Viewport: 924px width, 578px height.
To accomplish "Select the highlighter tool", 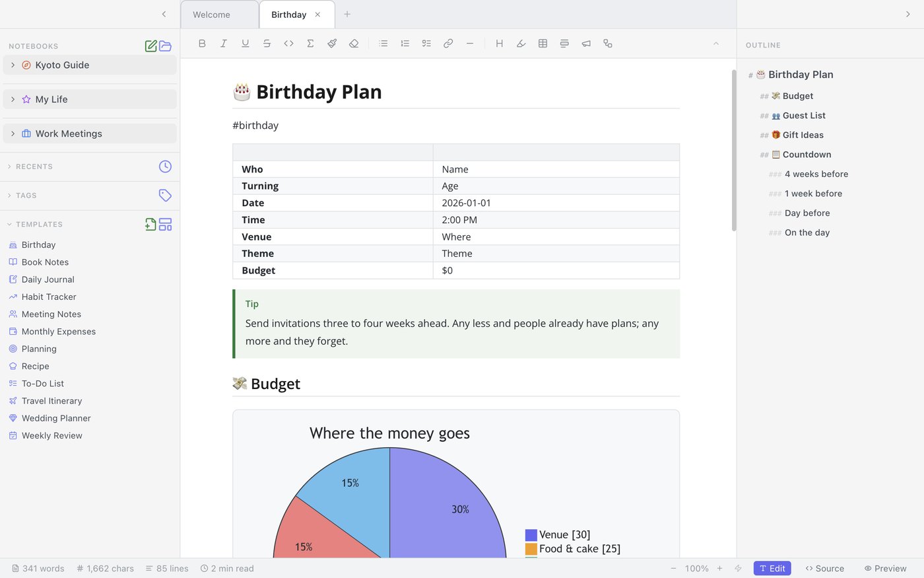I will pos(521,44).
